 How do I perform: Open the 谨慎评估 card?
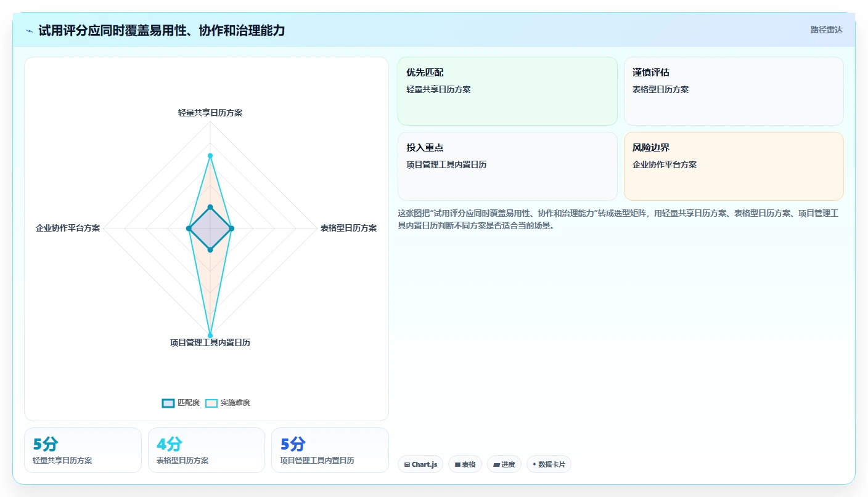tap(734, 91)
